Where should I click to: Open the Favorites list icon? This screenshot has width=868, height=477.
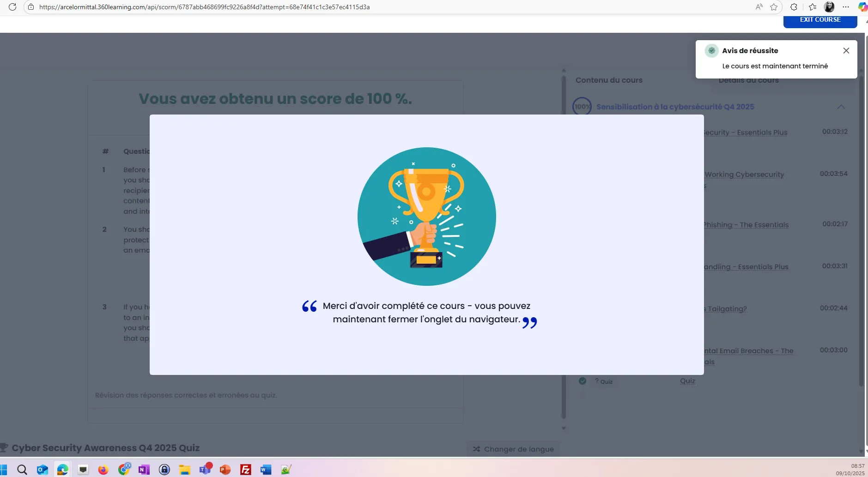point(813,7)
